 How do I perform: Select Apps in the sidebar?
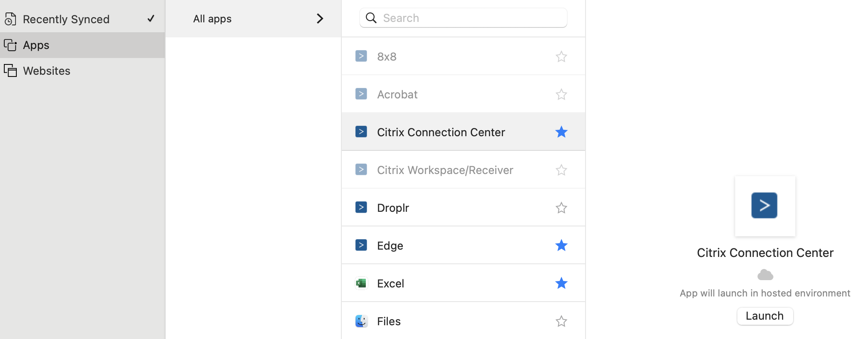(x=82, y=45)
